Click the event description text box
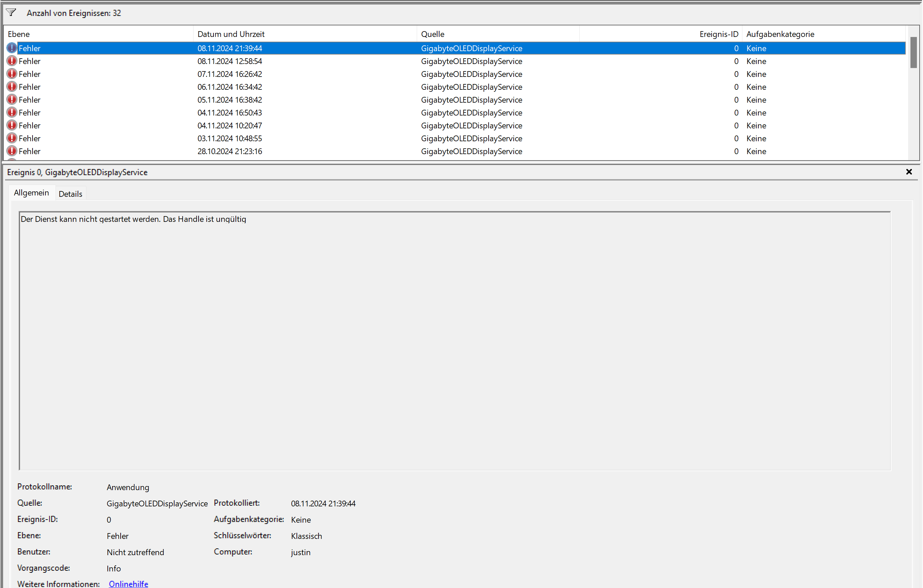The height and width of the screenshot is (588, 923). tap(454, 340)
